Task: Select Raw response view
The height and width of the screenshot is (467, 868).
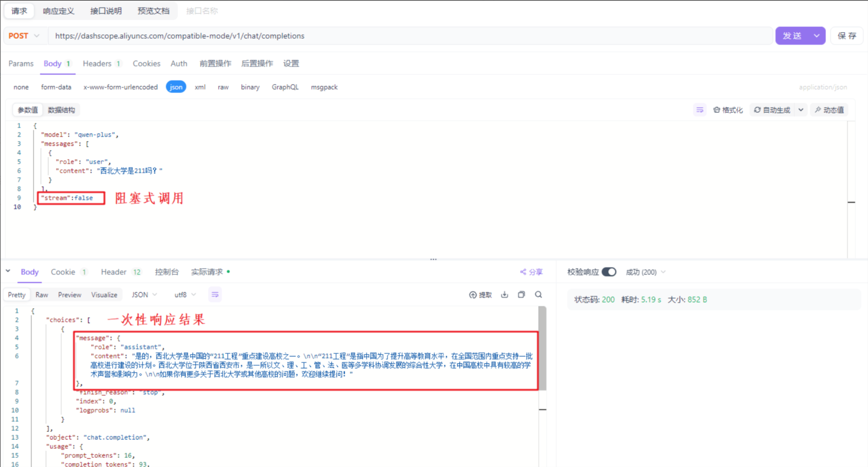Action: 41,295
